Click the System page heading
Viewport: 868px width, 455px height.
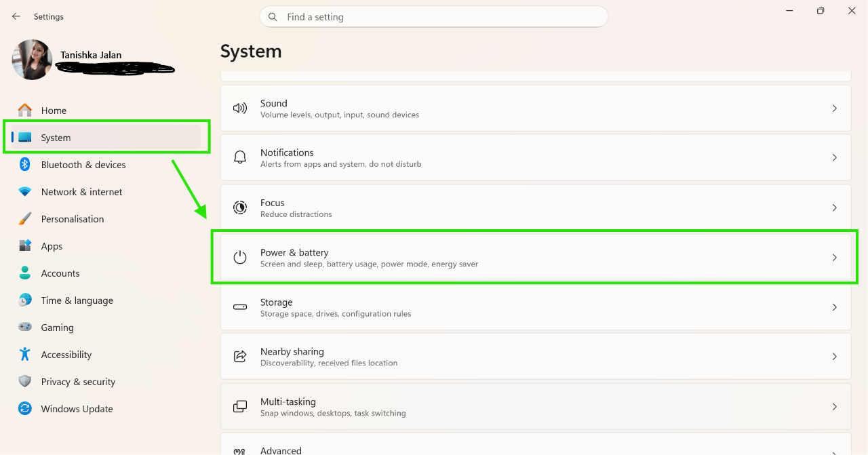click(x=251, y=52)
